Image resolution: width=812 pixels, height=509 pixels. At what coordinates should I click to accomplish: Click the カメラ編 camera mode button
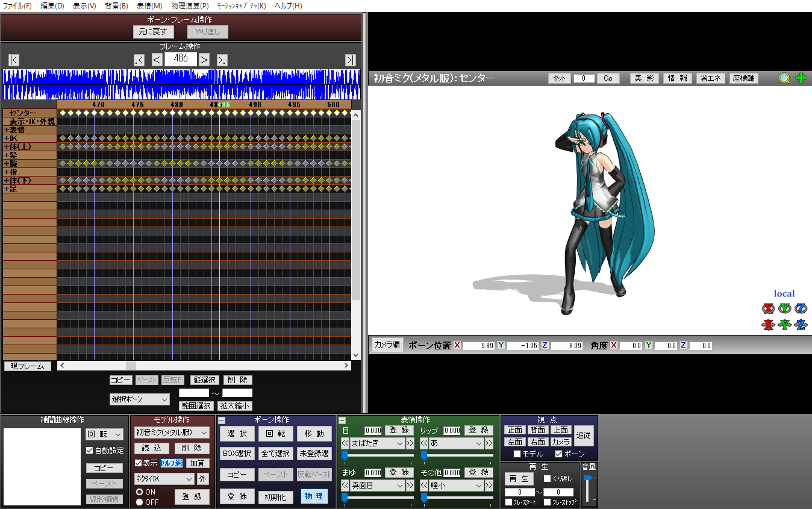(x=387, y=345)
